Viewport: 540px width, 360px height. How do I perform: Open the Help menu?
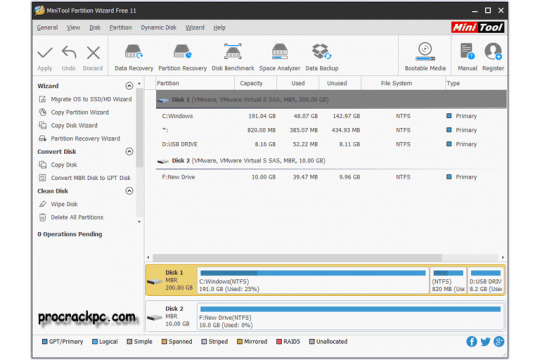[219, 28]
